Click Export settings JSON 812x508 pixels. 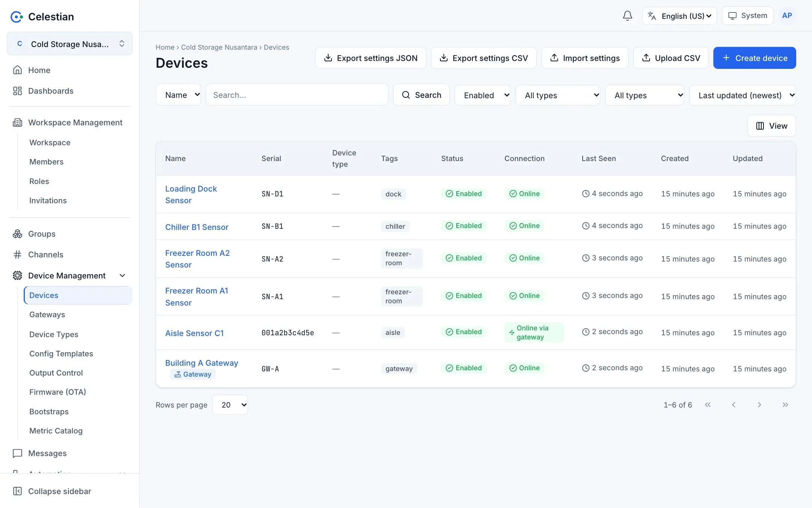(371, 58)
